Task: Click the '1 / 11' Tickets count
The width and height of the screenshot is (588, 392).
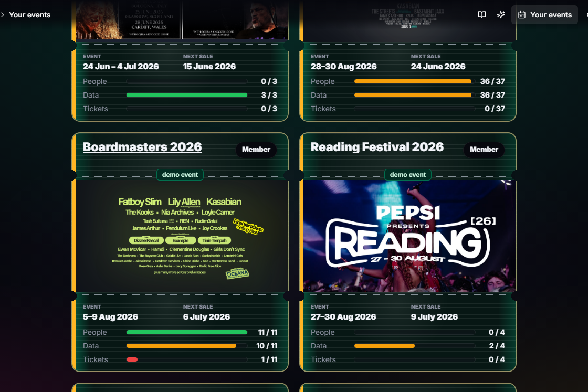Action: (x=269, y=359)
